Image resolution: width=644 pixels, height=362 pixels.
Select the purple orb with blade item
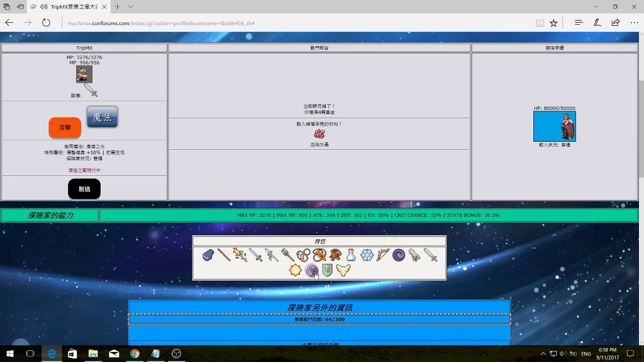(311, 270)
